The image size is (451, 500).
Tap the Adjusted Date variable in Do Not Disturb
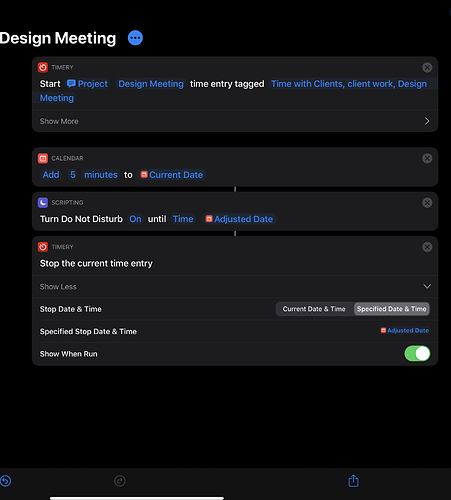pyautogui.click(x=240, y=219)
